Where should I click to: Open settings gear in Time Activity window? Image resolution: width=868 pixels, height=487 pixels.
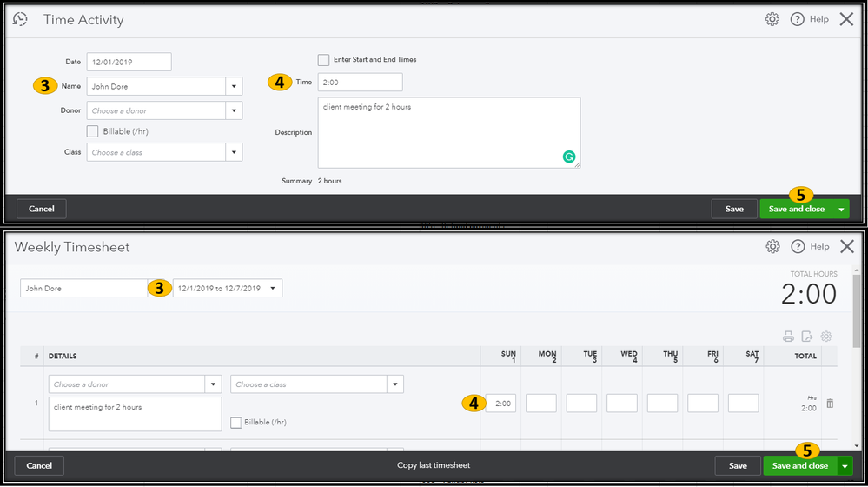click(x=772, y=19)
